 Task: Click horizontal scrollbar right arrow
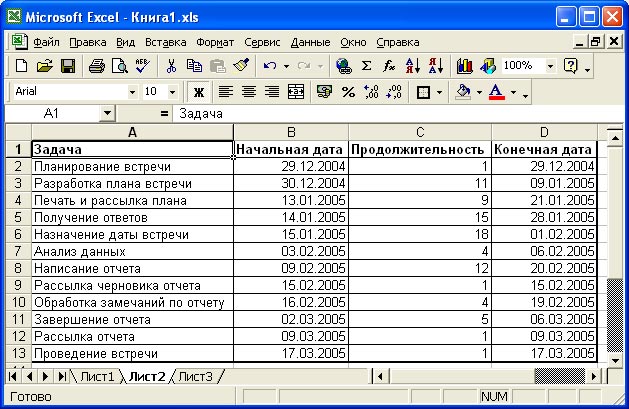pyautogui.click(x=594, y=376)
